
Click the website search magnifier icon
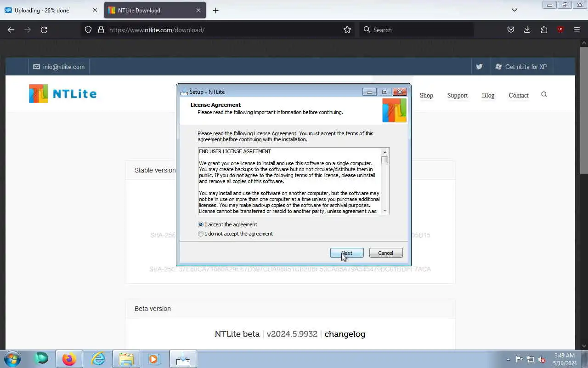tap(544, 94)
